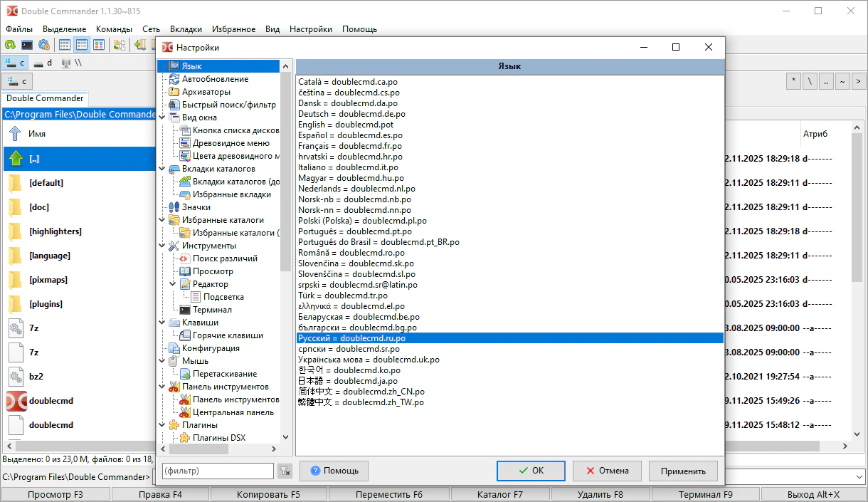Image resolution: width=868 pixels, height=502 pixels.
Task: Click the settings gear toolbar icon
Action: pos(44,45)
